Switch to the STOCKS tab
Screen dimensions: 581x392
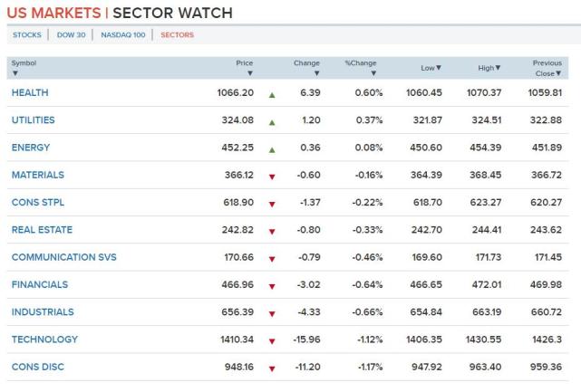tap(27, 35)
